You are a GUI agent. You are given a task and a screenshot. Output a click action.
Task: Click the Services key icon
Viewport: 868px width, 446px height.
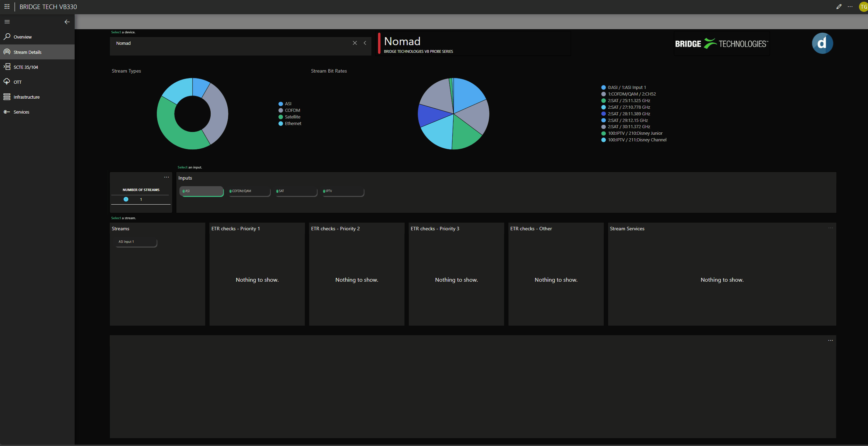(7, 111)
